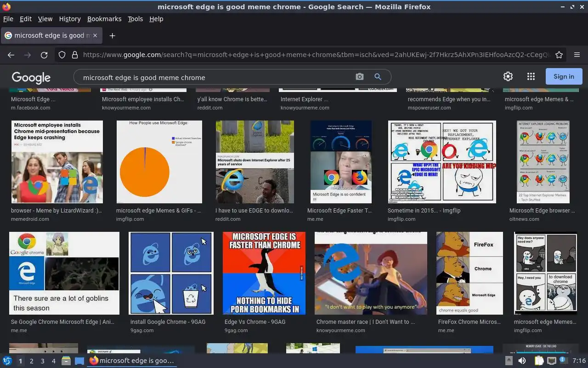Click 'I have to use EDGE to downlo...' caption

(x=254, y=211)
